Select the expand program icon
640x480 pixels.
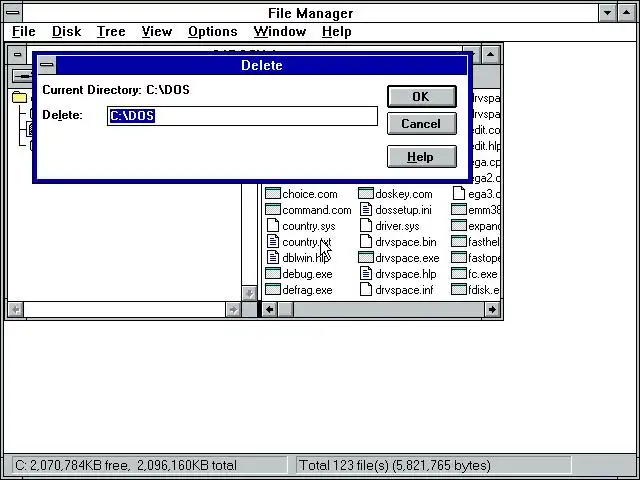click(x=459, y=225)
